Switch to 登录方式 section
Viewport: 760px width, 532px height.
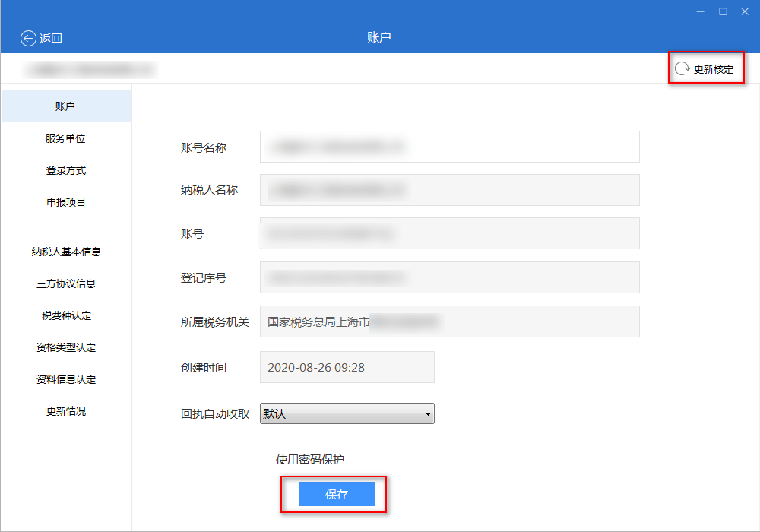pyautogui.click(x=65, y=170)
